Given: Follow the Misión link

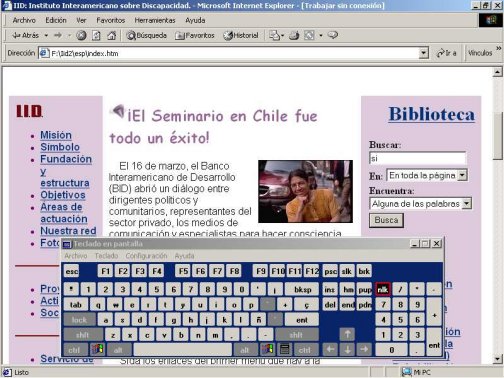Looking at the screenshot, I should (x=56, y=135).
